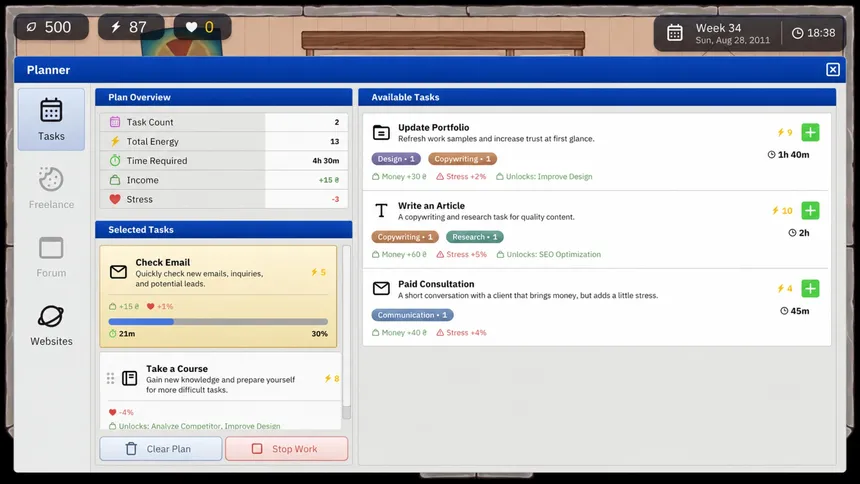Close the Planner window
This screenshot has height=484, width=860.
(x=833, y=70)
